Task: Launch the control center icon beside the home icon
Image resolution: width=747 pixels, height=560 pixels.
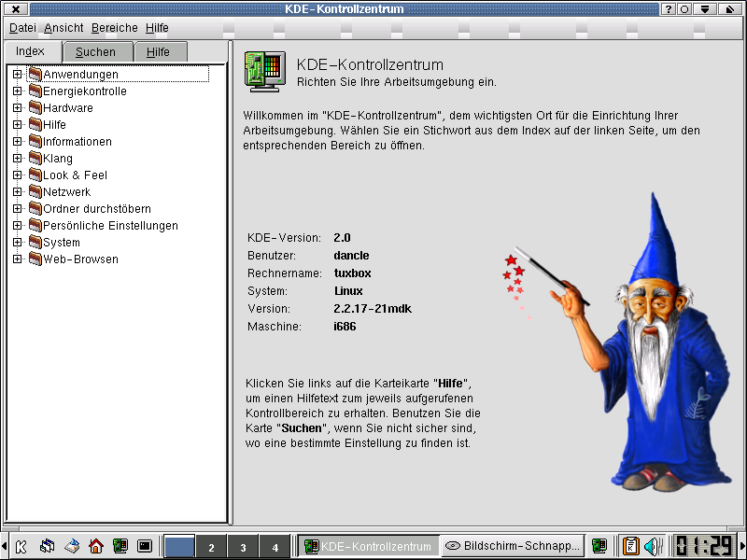Action: (120, 546)
